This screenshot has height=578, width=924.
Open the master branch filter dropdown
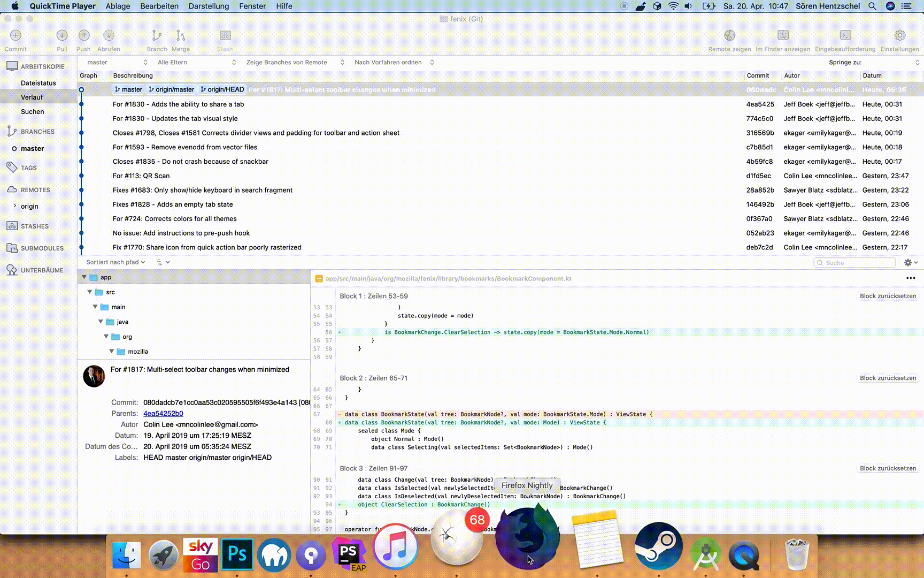coord(117,63)
